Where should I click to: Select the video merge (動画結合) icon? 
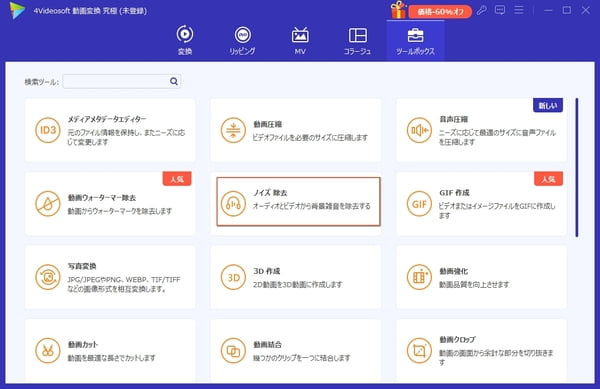click(x=233, y=350)
